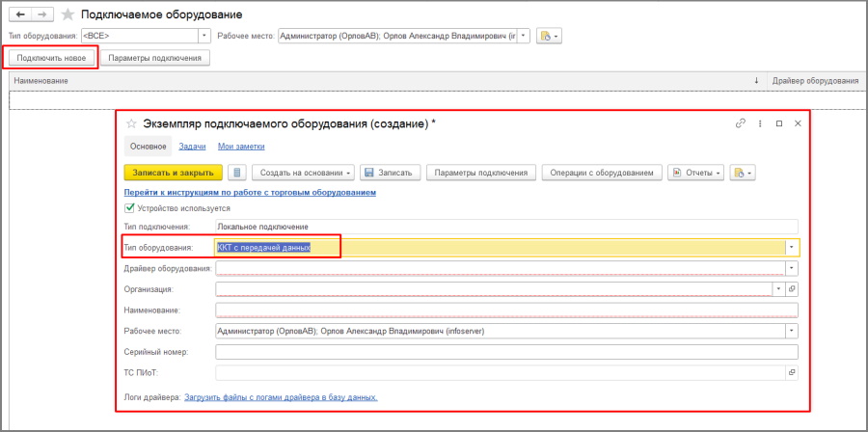Click the Записать button with floppy icon
The height and width of the screenshot is (432, 868).
pos(391,173)
